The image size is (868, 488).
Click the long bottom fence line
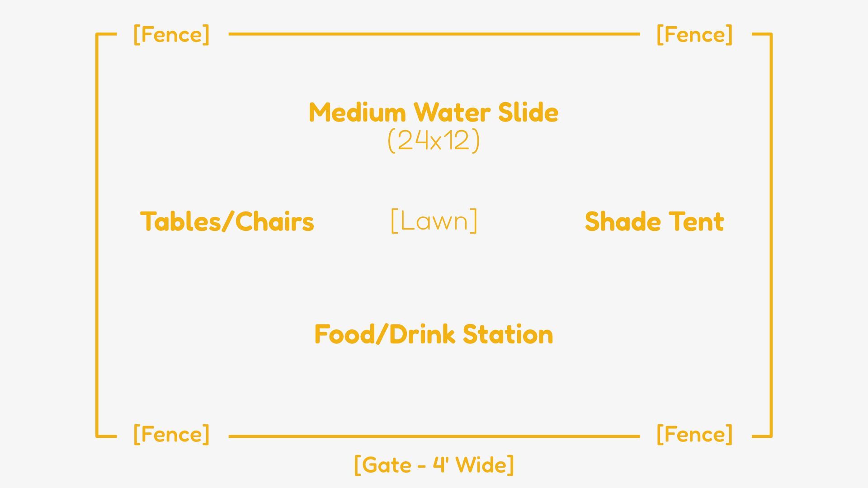tap(434, 436)
